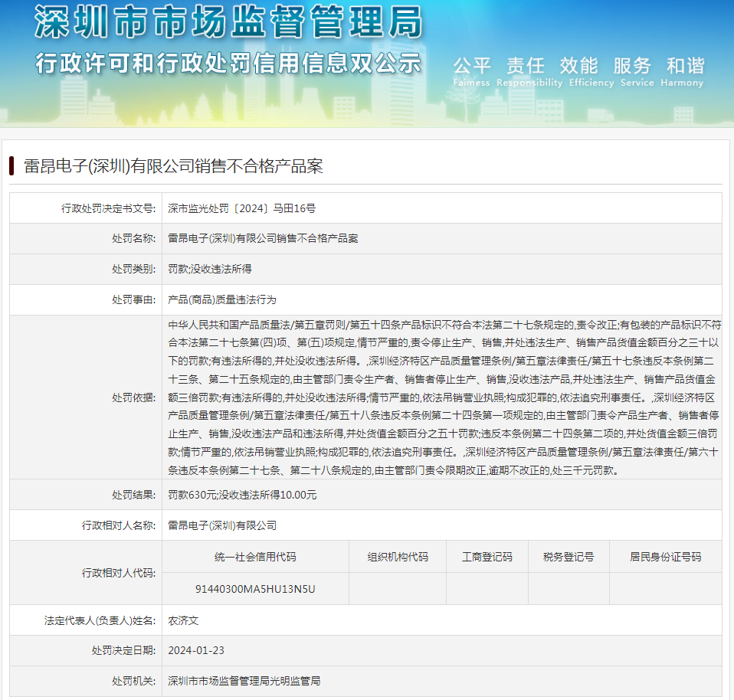
Task: Click the 和谐 Harmony slogan text
Action: (682, 71)
